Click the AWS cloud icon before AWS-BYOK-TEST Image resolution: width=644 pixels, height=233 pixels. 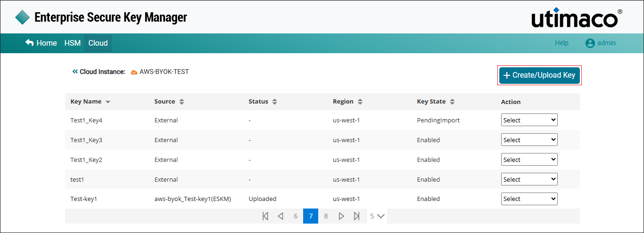(x=134, y=72)
